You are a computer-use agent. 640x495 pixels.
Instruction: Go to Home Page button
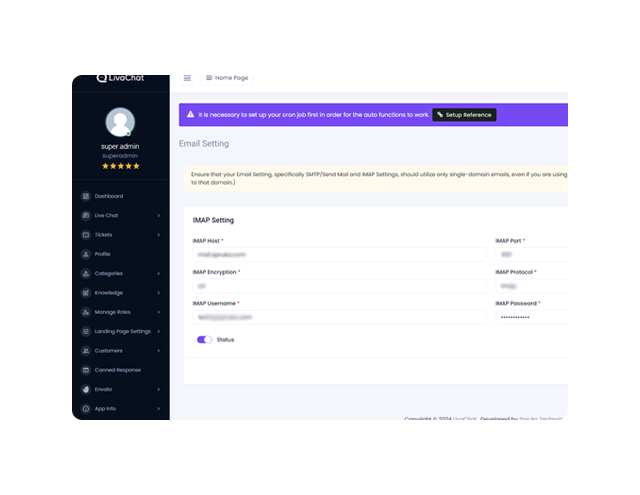(227, 78)
